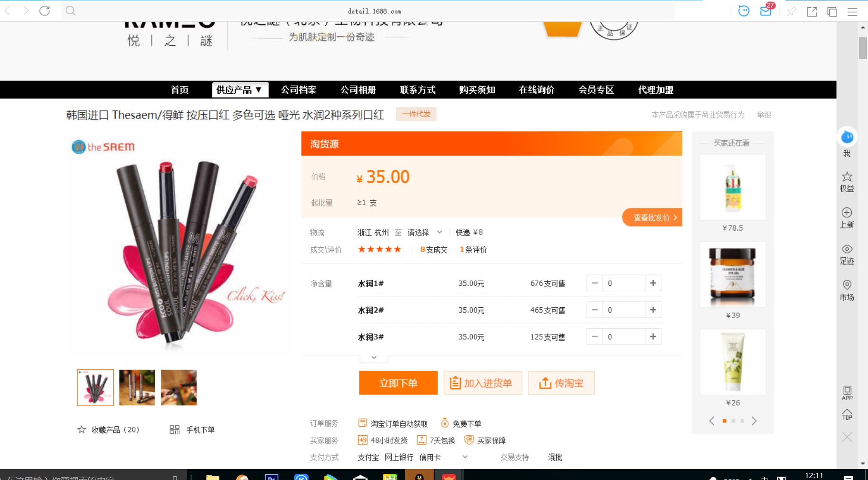Open the mail icon showing 27 notifications

[766, 10]
